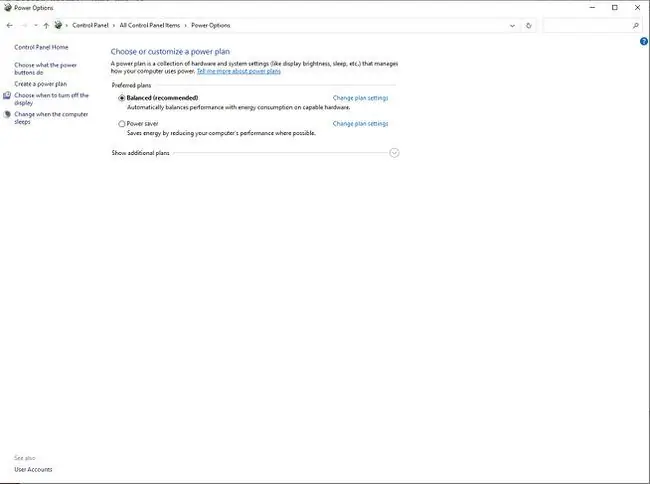Open All Control Panel Items breadcrumb
The width and height of the screenshot is (650, 484).
coord(150,25)
